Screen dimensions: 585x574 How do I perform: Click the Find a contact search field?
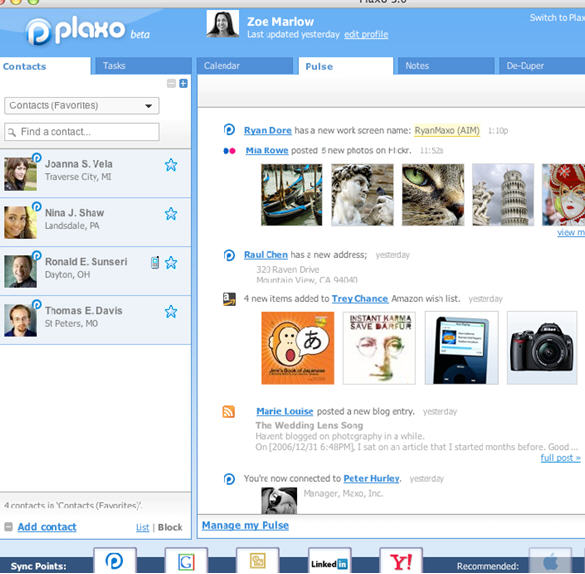[82, 132]
